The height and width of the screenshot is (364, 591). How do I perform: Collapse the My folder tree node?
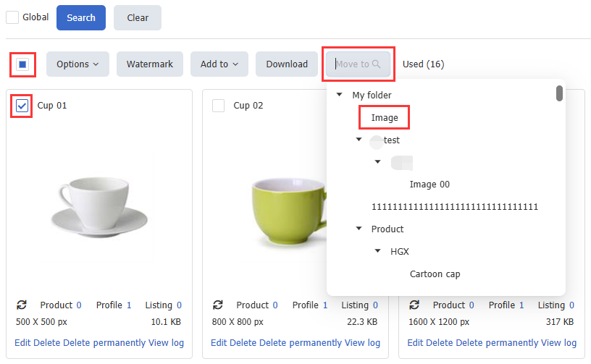pyautogui.click(x=340, y=95)
